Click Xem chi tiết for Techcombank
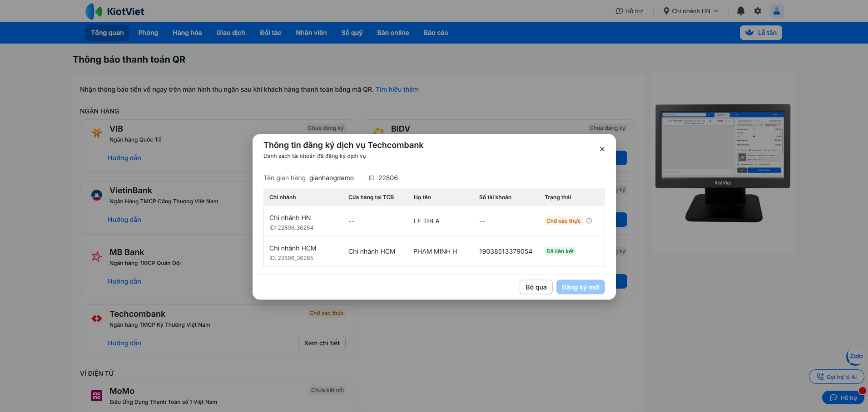Viewport: 868px width, 412px height. [322, 343]
